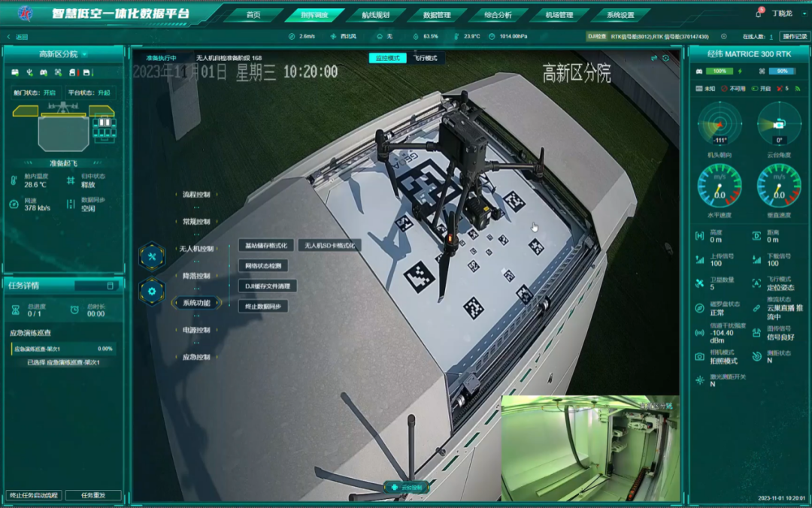Viewport: 812px width, 508px height.
Task: Open the 系统设置 tab
Action: pos(620,15)
